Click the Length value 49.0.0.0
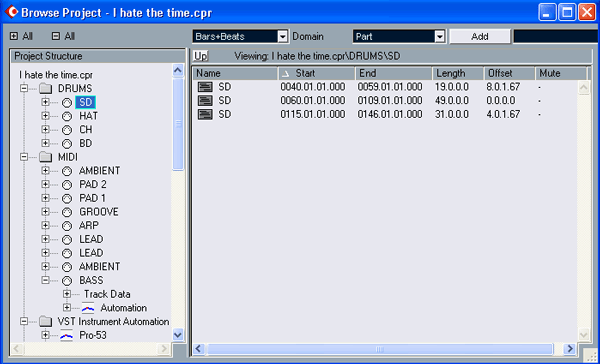Image resolution: width=600 pixels, height=364 pixels. (452, 101)
